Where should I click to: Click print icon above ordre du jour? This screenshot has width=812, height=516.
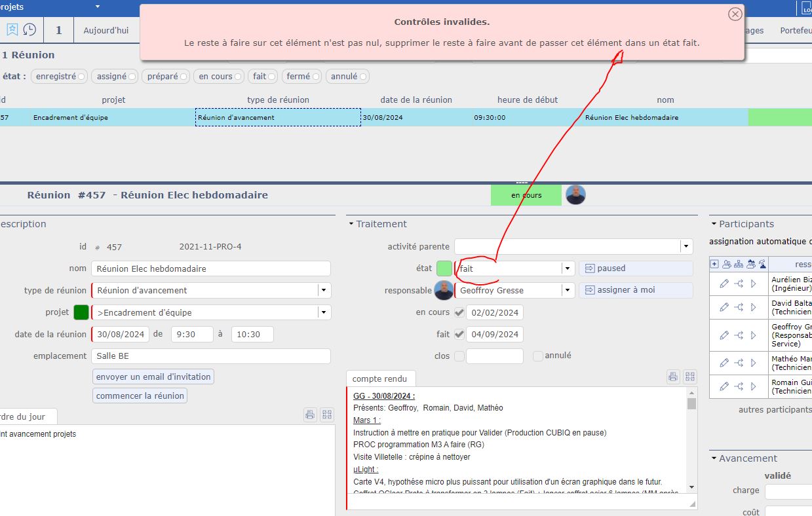point(311,415)
